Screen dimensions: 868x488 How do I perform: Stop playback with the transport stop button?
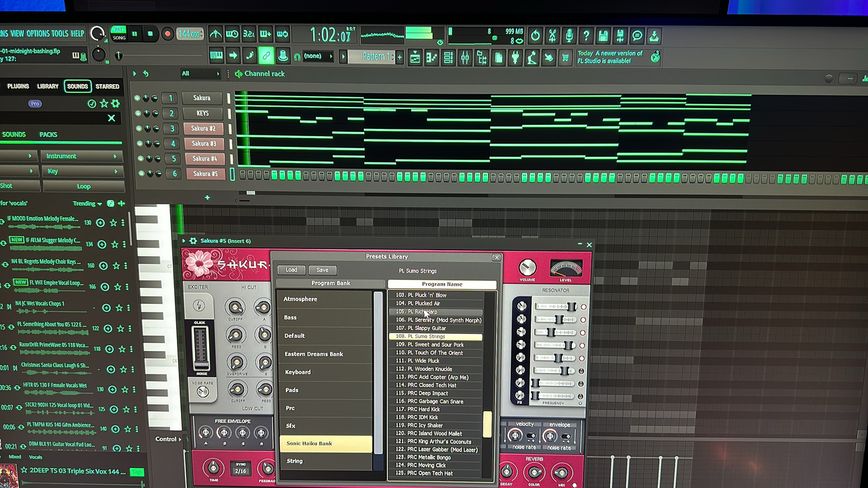(x=150, y=34)
